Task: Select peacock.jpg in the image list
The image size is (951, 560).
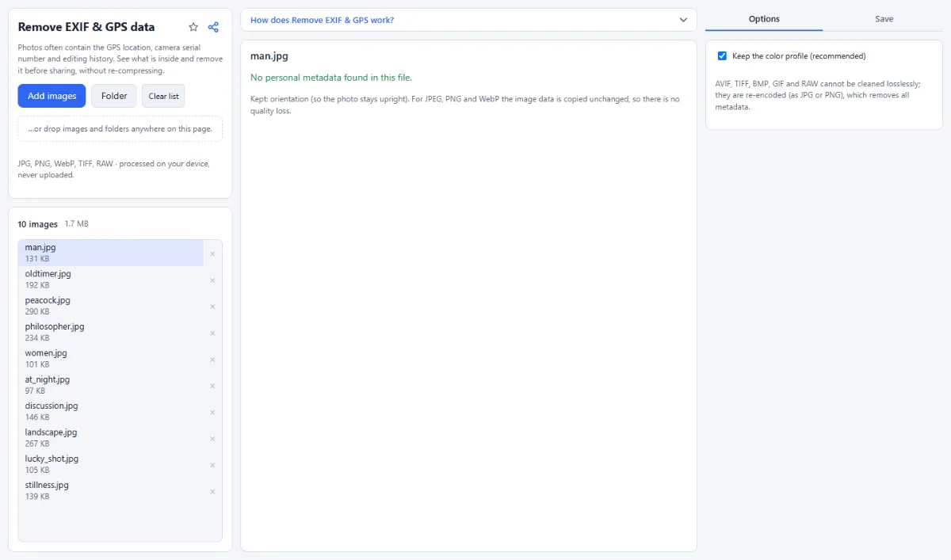Action: 111,306
